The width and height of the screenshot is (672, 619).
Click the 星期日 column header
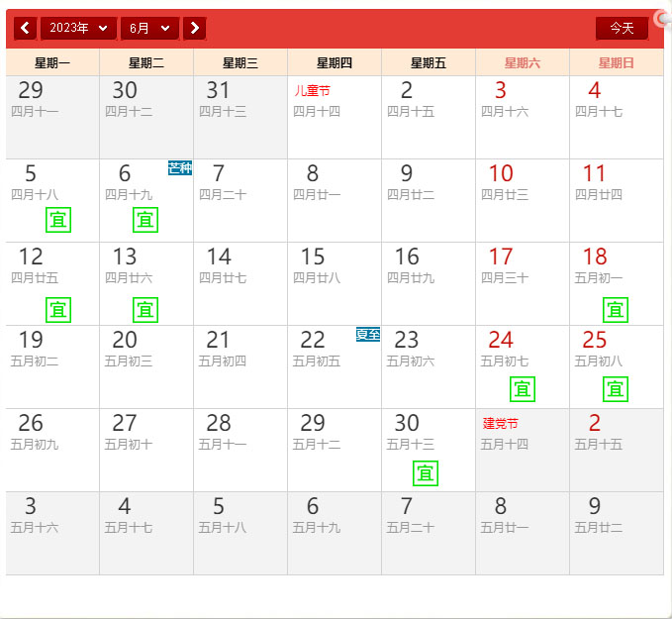[617, 63]
